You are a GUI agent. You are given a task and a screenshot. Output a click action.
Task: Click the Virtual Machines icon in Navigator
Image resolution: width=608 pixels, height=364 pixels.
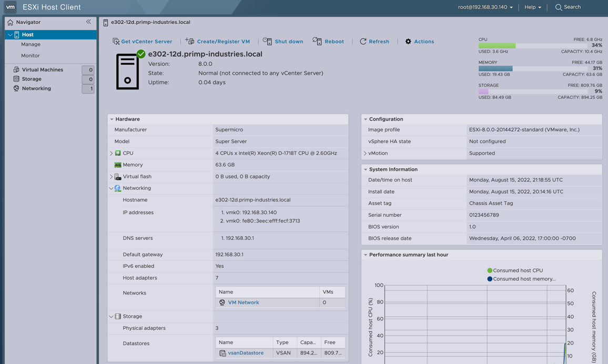click(16, 69)
